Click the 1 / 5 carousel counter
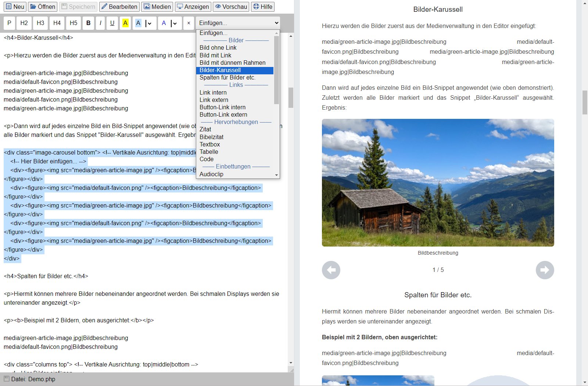Image resolution: width=588 pixels, height=386 pixels. pyautogui.click(x=438, y=270)
